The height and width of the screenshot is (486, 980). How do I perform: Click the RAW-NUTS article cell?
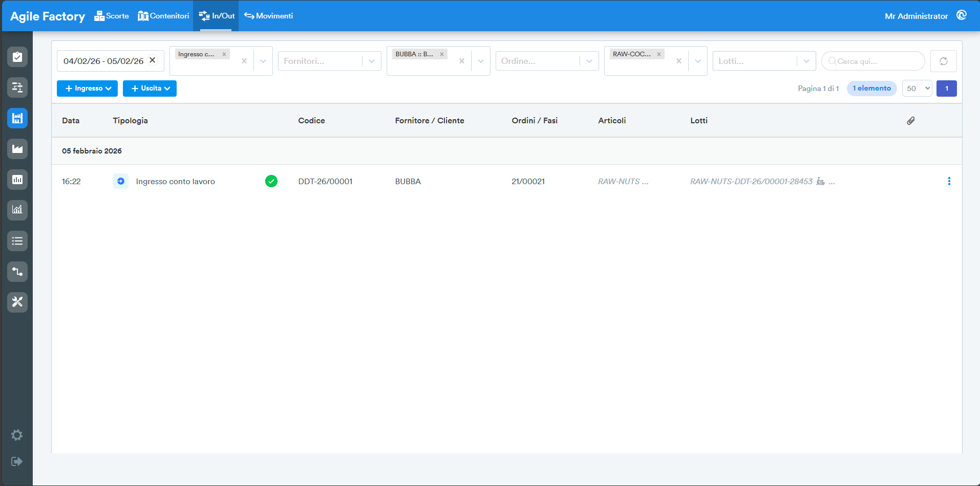tap(623, 181)
